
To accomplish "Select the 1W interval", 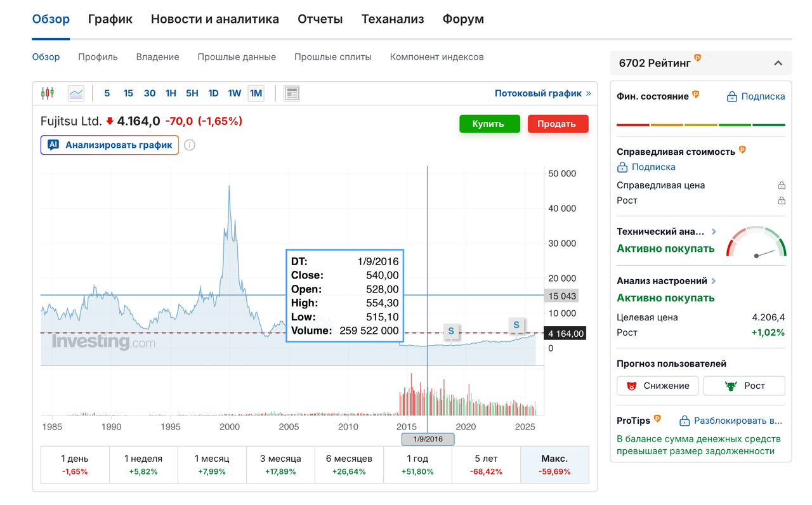I will 235,93.
